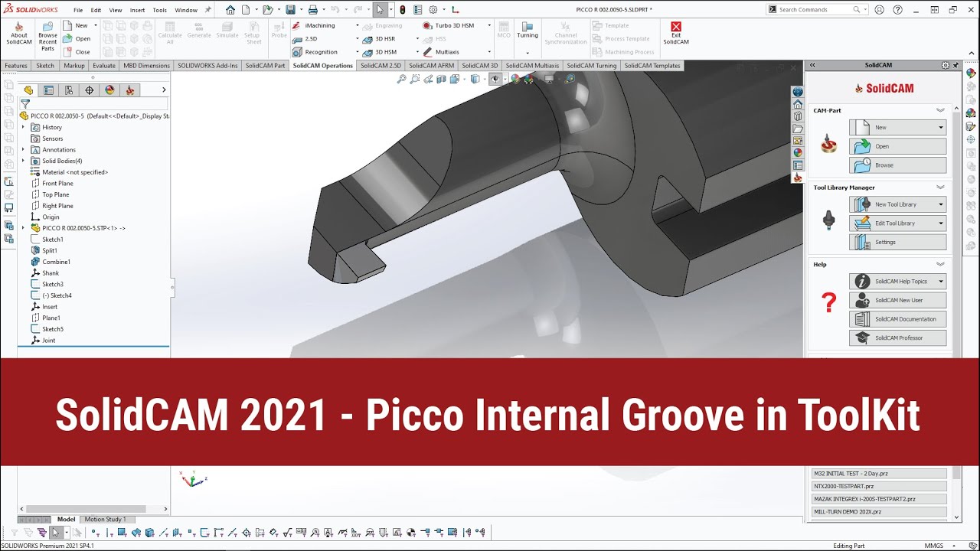Open the SolidCAM Help Topics dropdown arrow
This screenshot has width=980, height=551.
941,282
